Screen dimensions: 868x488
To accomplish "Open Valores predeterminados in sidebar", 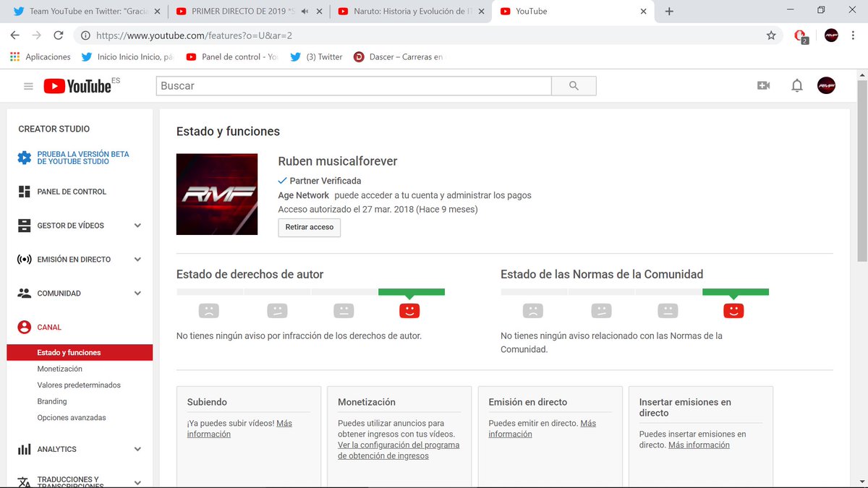I will 79,385.
